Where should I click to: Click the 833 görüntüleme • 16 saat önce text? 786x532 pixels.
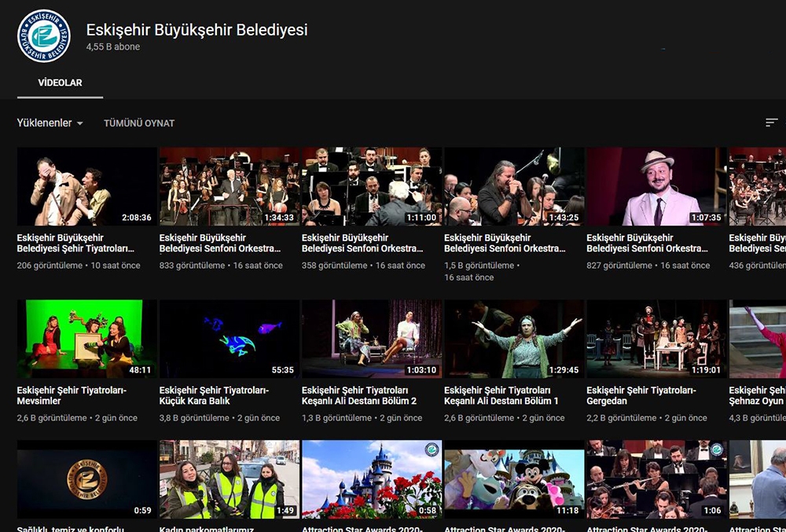tap(221, 266)
